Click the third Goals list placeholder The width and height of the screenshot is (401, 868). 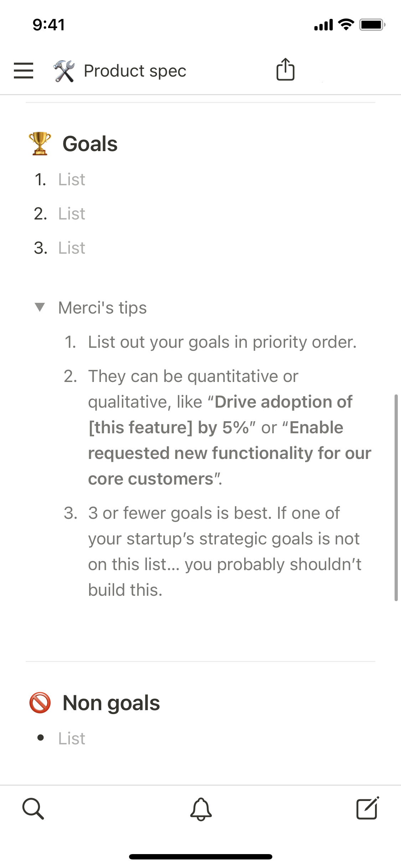coord(72,248)
